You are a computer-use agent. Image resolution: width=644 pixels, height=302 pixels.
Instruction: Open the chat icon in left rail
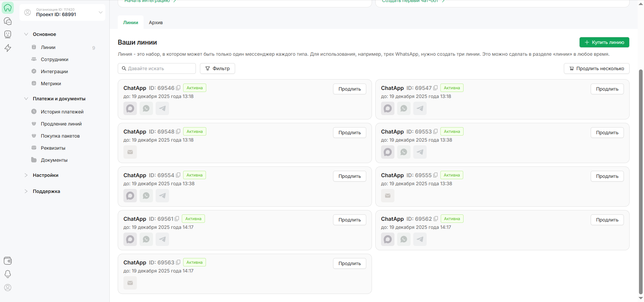click(8, 21)
